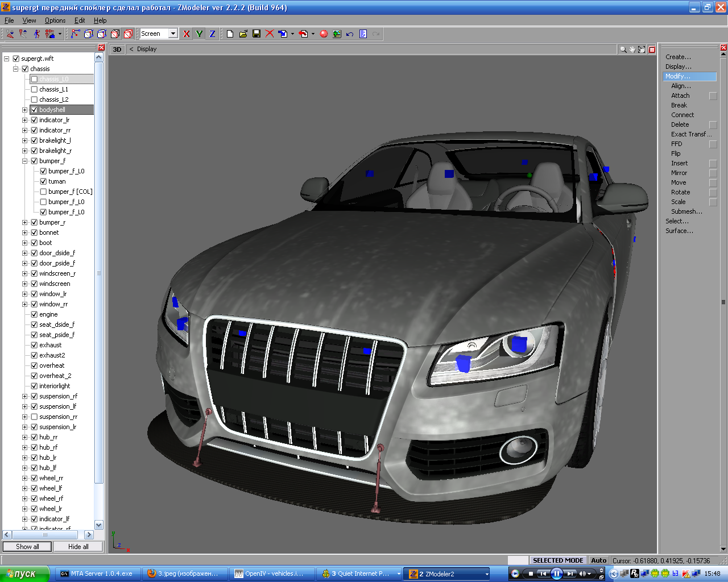Screen dimensions: 728x582
Task: Pause playback in media player taskbar toolbar
Action: coord(557,573)
